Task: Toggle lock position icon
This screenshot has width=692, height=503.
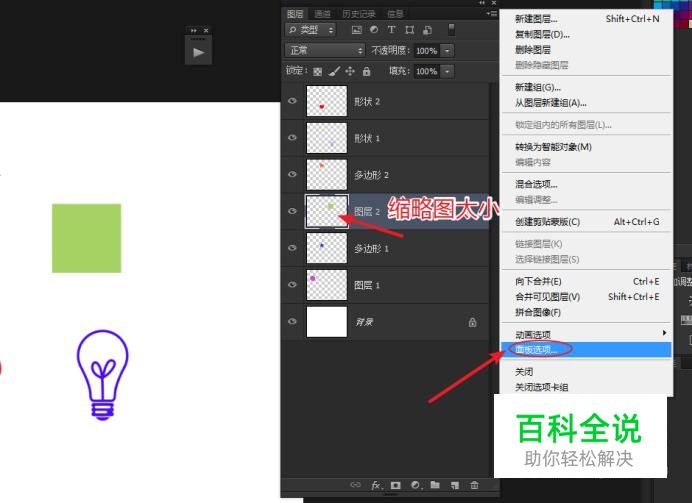Action: tap(350, 71)
